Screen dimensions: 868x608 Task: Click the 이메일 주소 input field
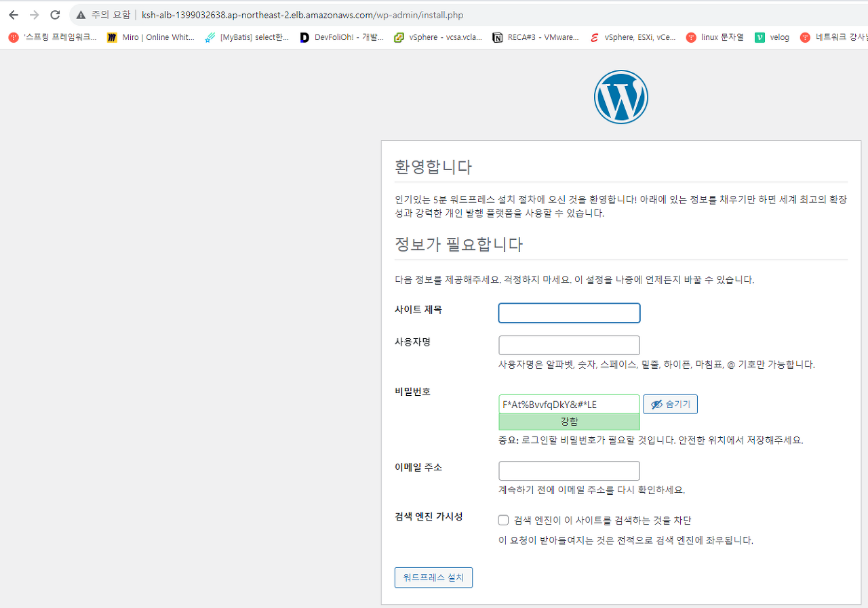569,471
